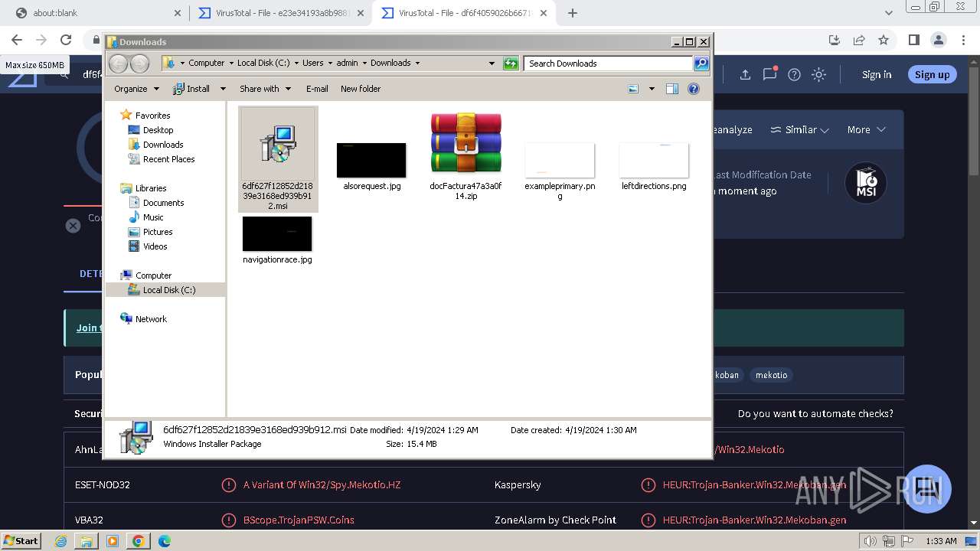Open the Organize menu
The width and height of the screenshot is (980, 551).
[136, 89]
